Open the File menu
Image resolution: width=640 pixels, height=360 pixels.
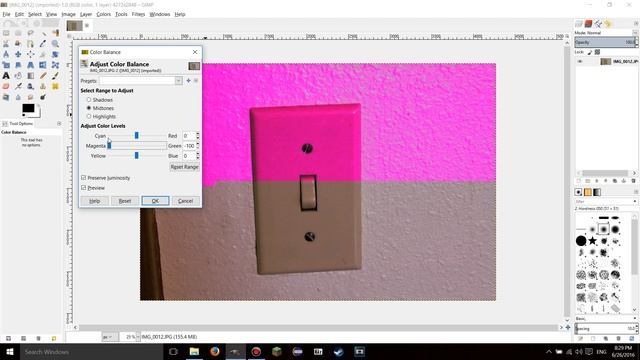pos(6,14)
